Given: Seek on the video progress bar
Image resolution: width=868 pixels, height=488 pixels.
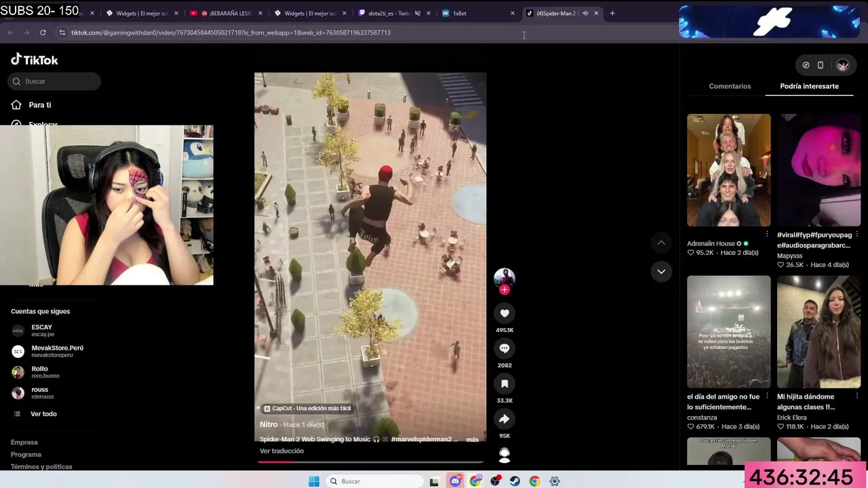Looking at the screenshot, I should pos(370,462).
